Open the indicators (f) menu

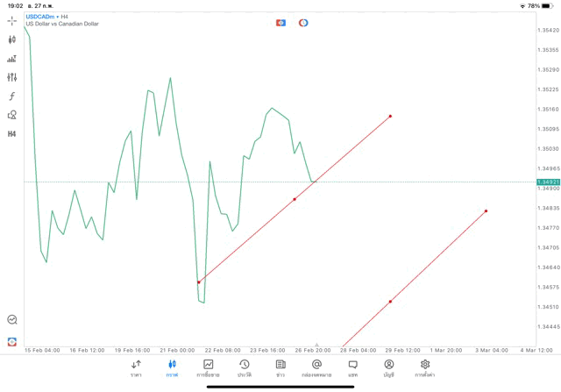pyautogui.click(x=12, y=96)
